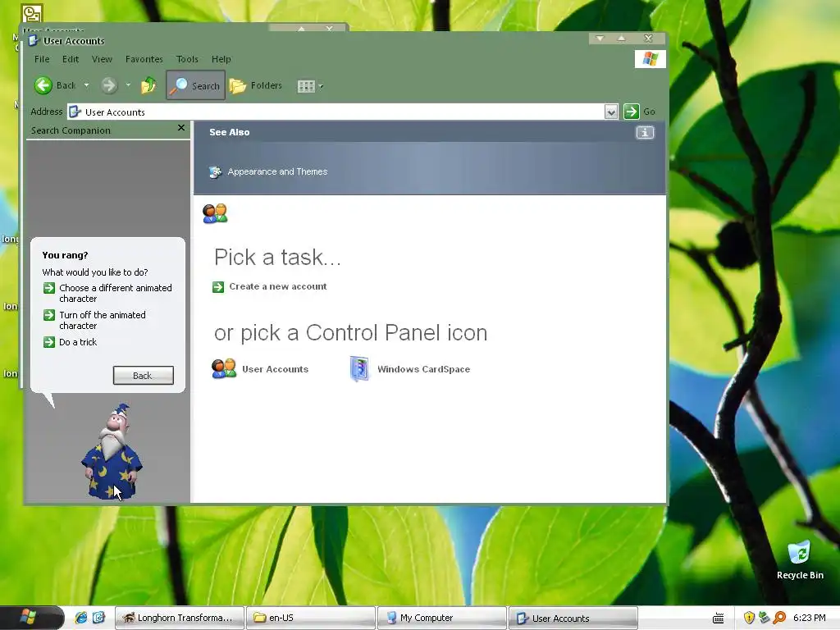The height and width of the screenshot is (630, 840).
Task: Click the Merlin wizard character
Action: click(112, 452)
